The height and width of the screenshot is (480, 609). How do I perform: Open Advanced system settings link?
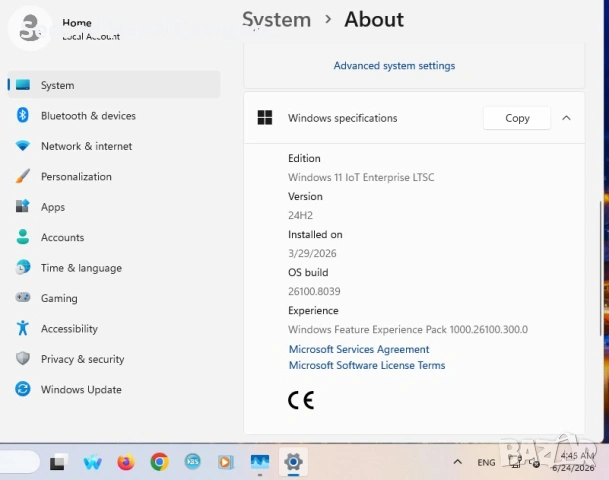point(394,66)
